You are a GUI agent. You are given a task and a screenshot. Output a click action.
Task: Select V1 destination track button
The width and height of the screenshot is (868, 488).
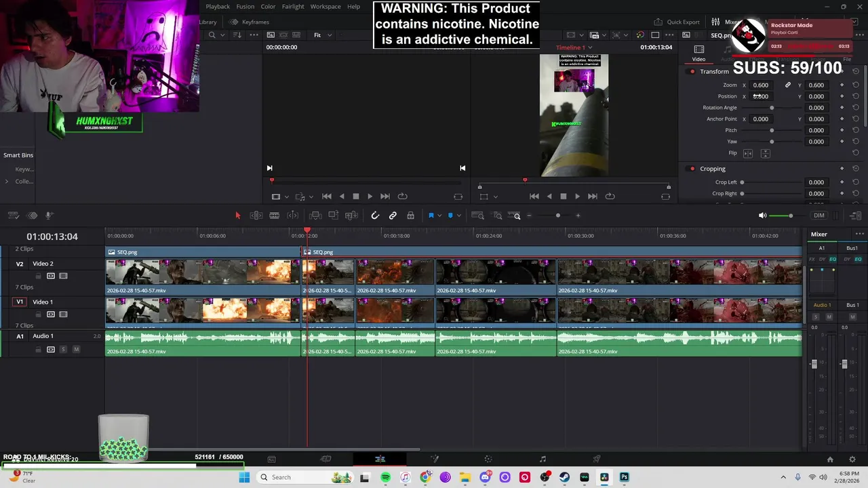click(20, 302)
